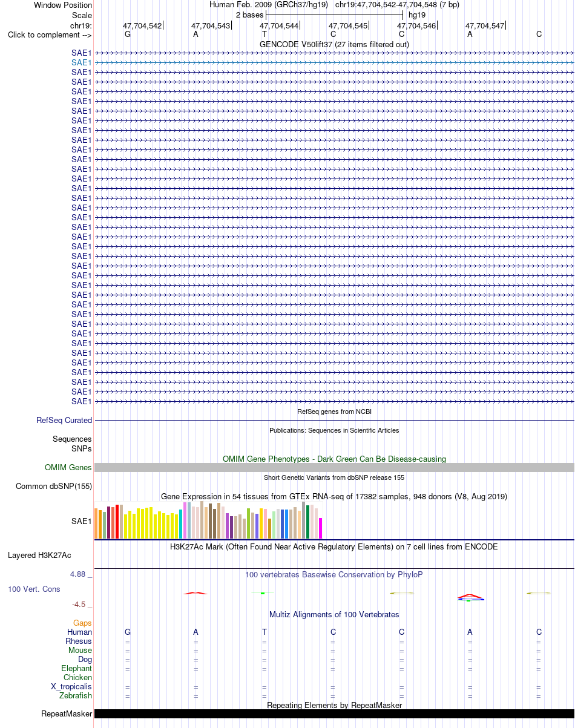Click the Scale label in ruler
The width and height of the screenshot is (575, 728).
(82, 15)
